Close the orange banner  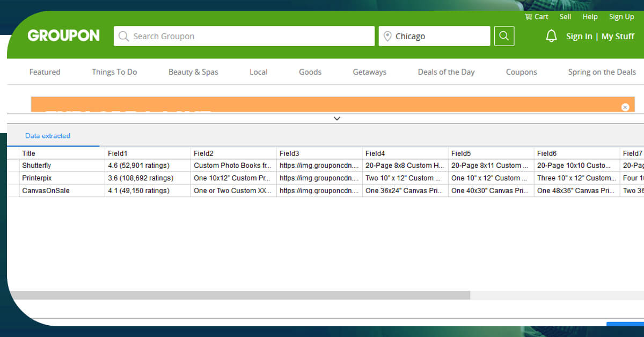pyautogui.click(x=625, y=107)
